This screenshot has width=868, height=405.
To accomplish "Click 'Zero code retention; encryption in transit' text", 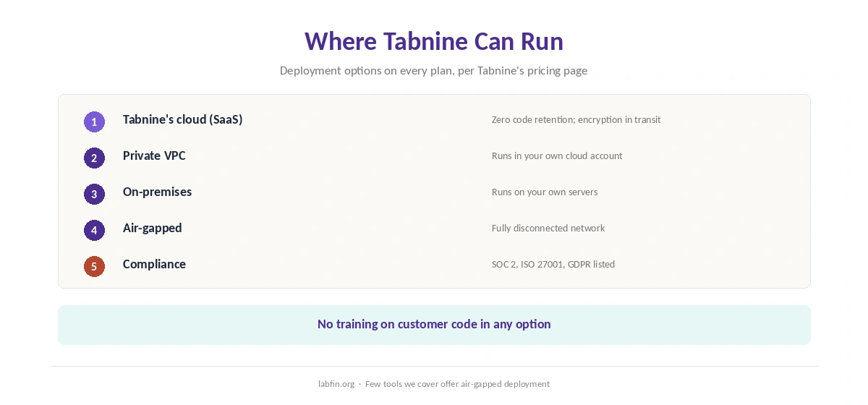I will point(576,119).
